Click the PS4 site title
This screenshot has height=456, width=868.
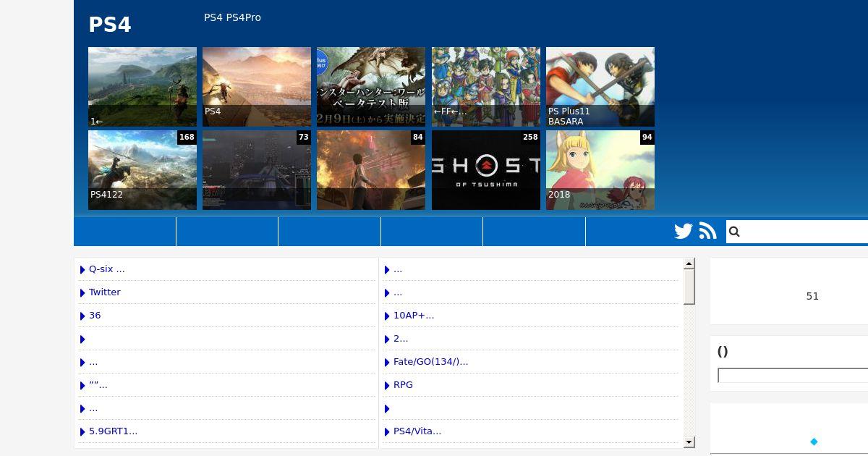pos(110,25)
